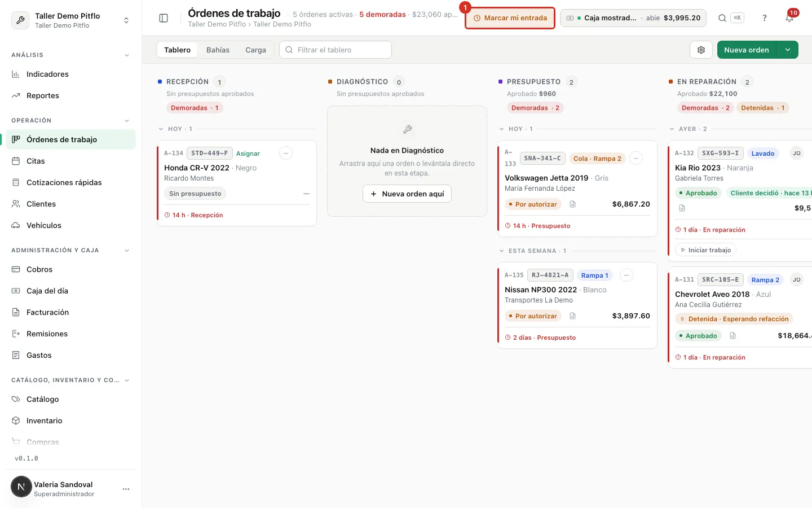
Task: Open user options menu next to Valeria Sandoval
Action: tap(126, 489)
